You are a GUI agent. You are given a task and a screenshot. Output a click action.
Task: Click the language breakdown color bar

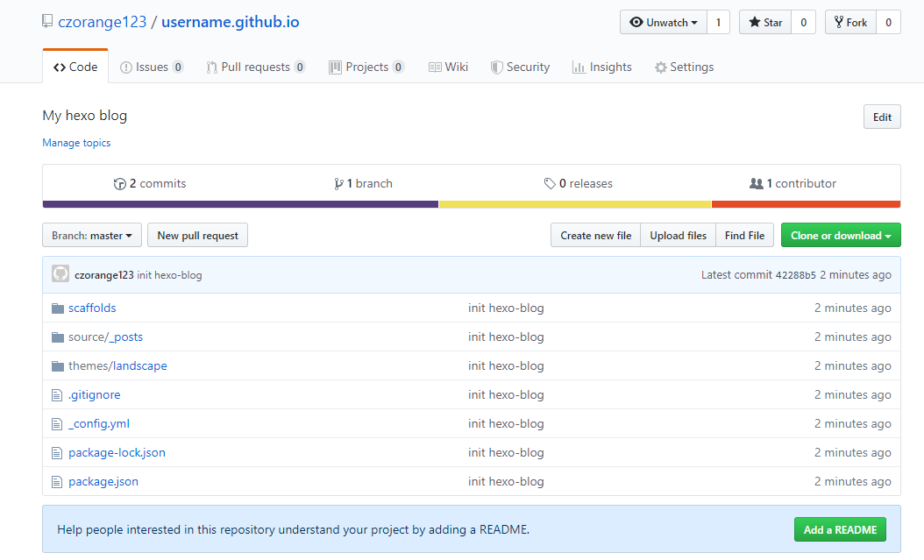[471, 204]
